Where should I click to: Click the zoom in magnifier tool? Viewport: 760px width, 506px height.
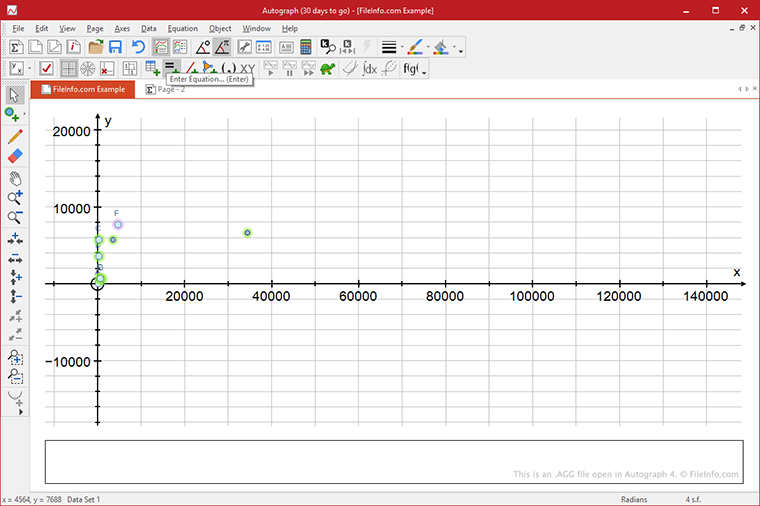coord(15,198)
